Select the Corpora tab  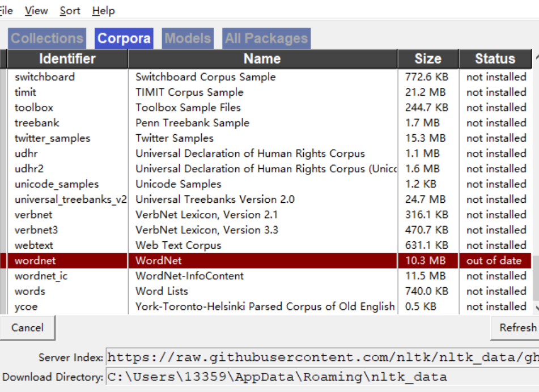(x=124, y=38)
